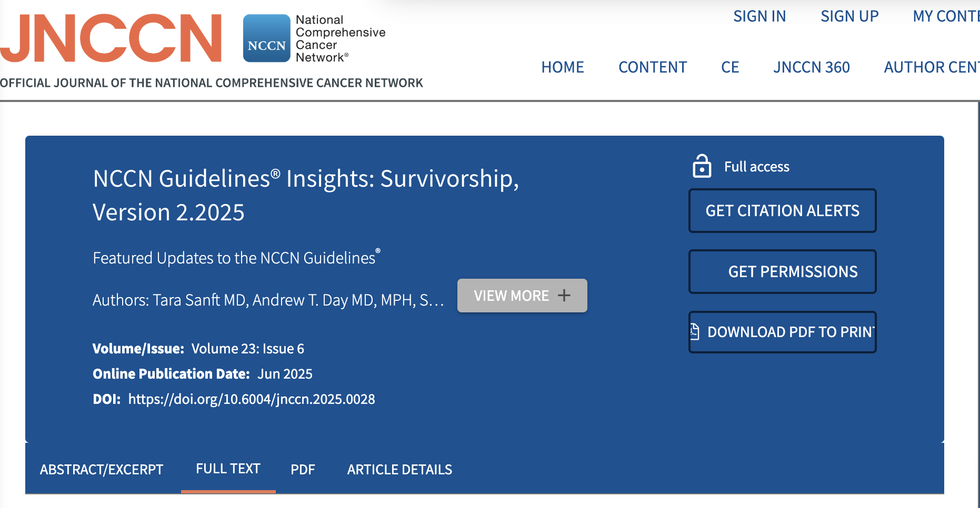Click the PDF document icon beside Download
The image size is (980, 508).
[695, 331]
